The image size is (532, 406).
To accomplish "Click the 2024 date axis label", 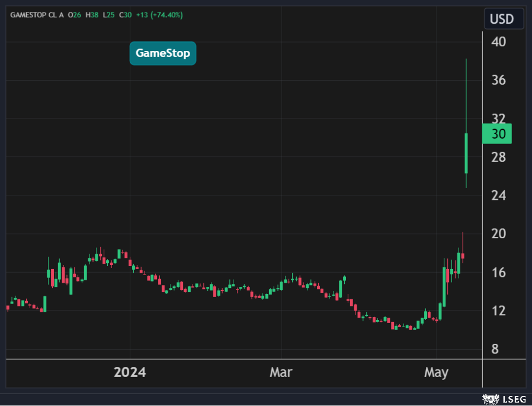I will 130,373.
